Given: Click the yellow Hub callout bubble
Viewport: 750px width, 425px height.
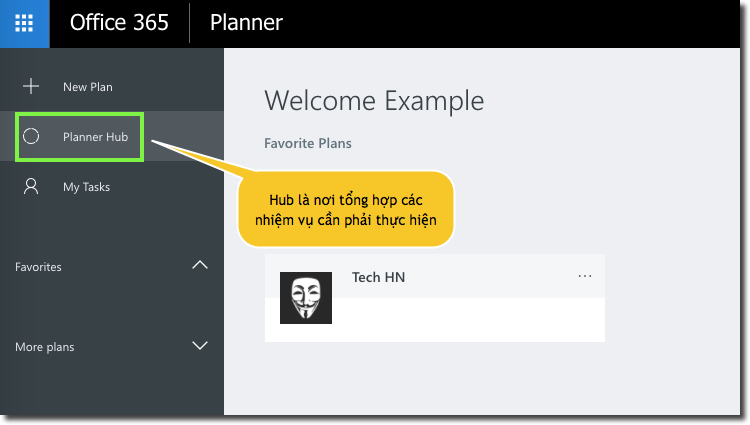Looking at the screenshot, I should coord(346,208).
